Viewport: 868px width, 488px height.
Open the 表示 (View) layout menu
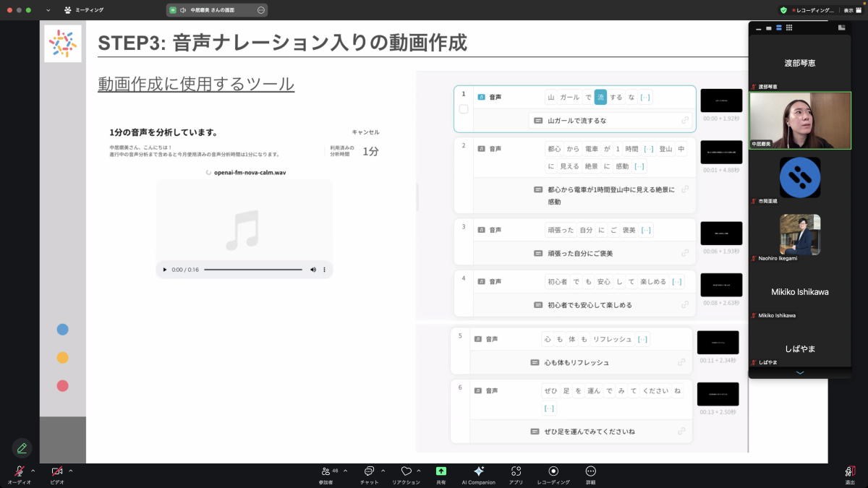[x=854, y=10]
